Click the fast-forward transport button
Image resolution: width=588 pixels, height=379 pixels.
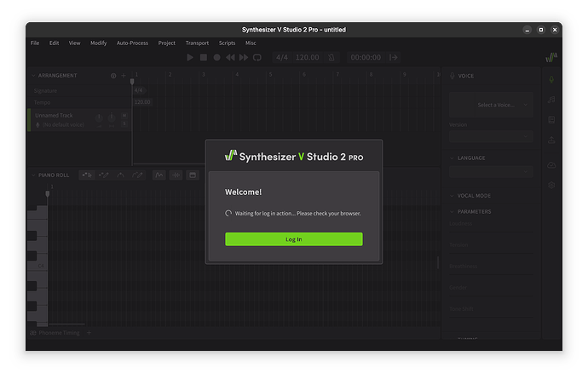pos(244,57)
